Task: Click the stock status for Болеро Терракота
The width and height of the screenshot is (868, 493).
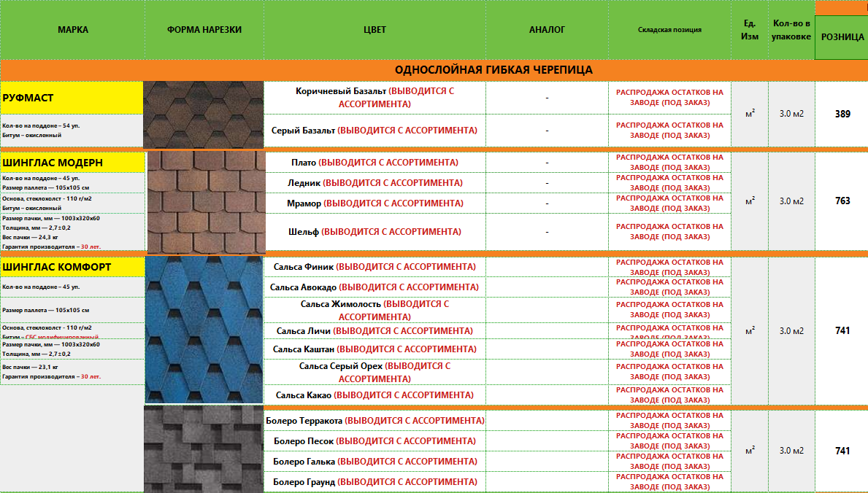Action: [x=670, y=421]
